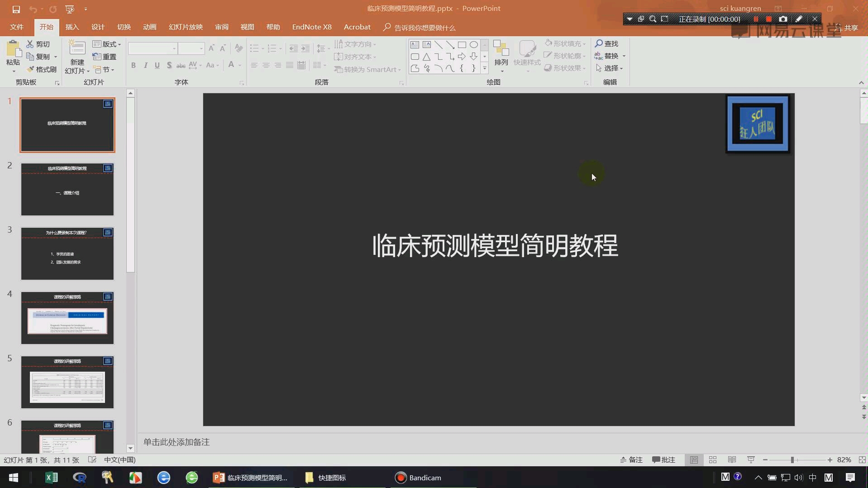Click the slide show view icon in status bar
The image size is (868, 488).
point(751,459)
